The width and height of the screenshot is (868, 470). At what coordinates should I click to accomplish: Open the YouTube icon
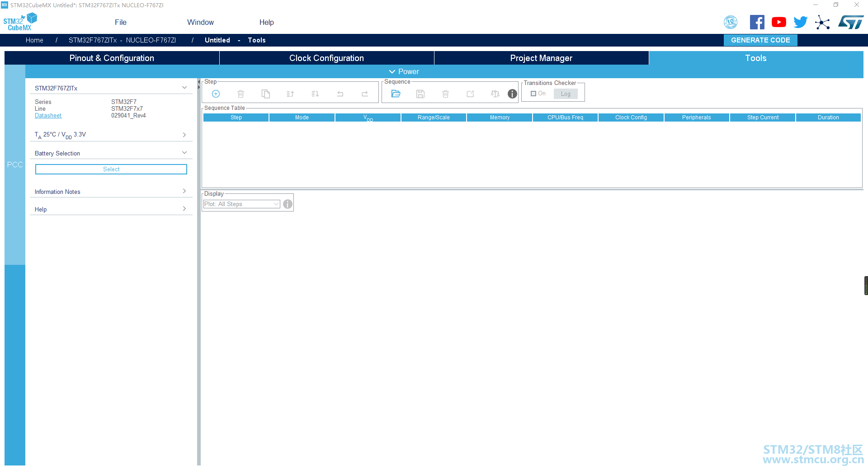click(x=779, y=22)
